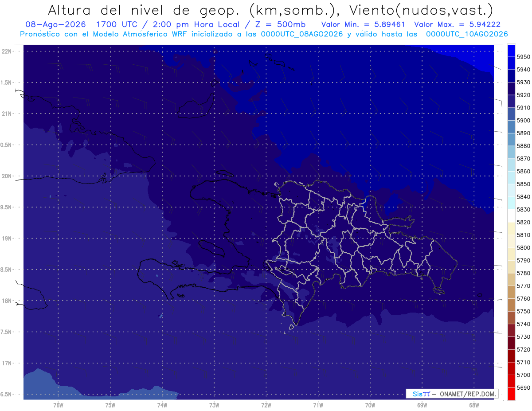Click the brown legend band between 5740 and 5750
Viewport: 532px width, 411px height.
tap(511, 317)
